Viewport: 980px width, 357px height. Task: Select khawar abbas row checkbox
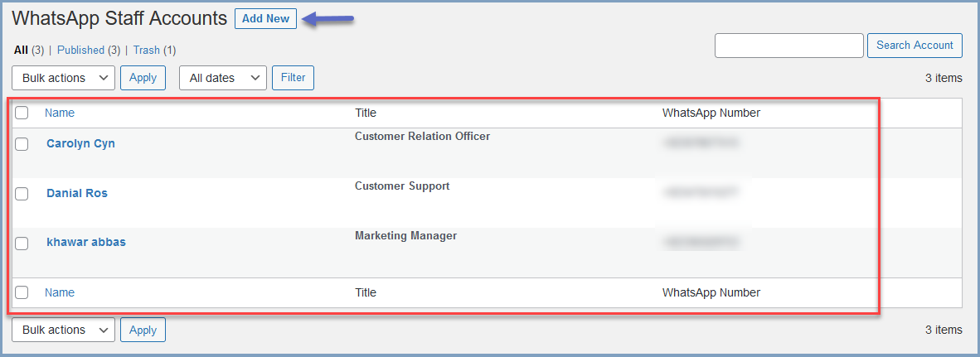(x=22, y=244)
